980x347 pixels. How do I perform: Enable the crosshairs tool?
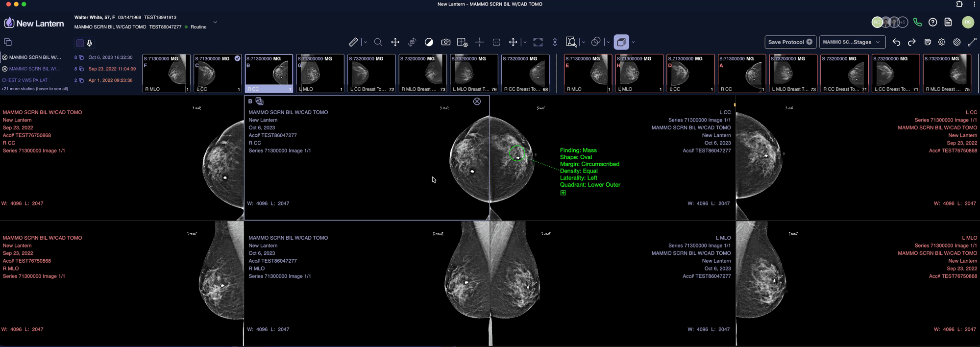[480, 42]
